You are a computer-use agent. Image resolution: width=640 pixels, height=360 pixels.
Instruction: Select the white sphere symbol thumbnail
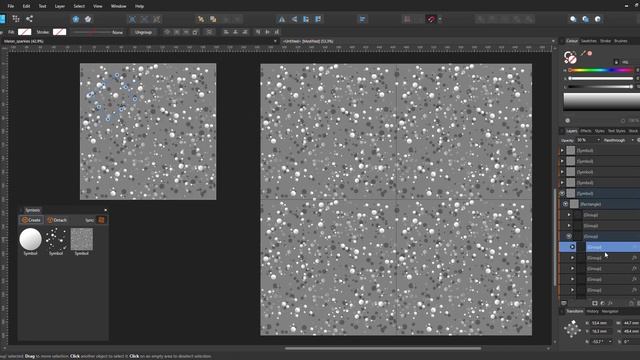tap(31, 239)
